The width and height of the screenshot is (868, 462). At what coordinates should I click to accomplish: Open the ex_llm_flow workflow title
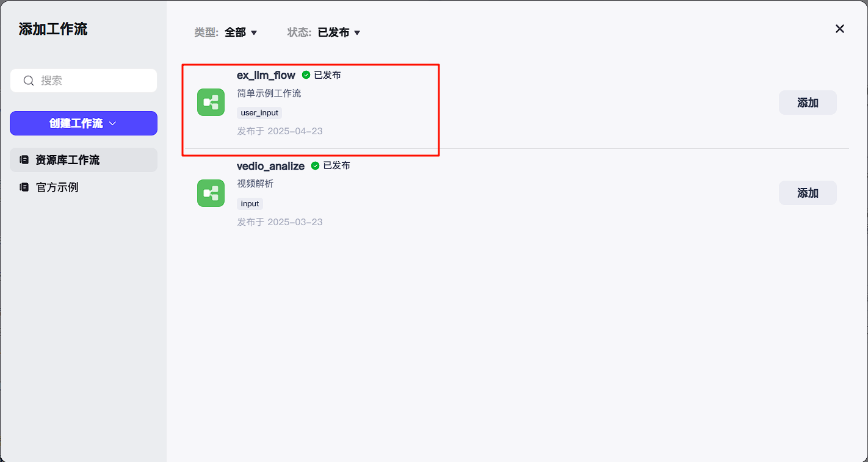pyautogui.click(x=266, y=75)
